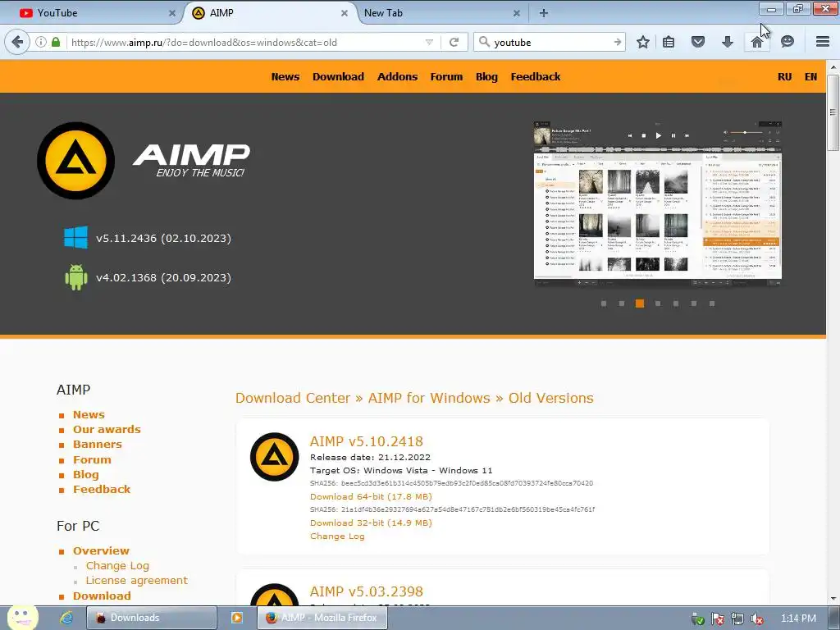
Task: Open Overview under For PC
Action: click(x=101, y=550)
